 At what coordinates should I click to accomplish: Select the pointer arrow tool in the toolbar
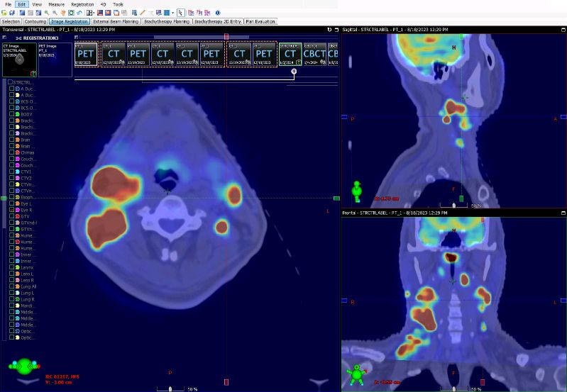pos(181,13)
